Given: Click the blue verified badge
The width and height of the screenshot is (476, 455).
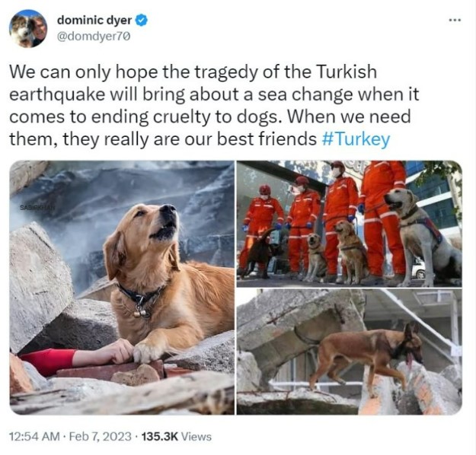Looking at the screenshot, I should pyautogui.click(x=141, y=21).
